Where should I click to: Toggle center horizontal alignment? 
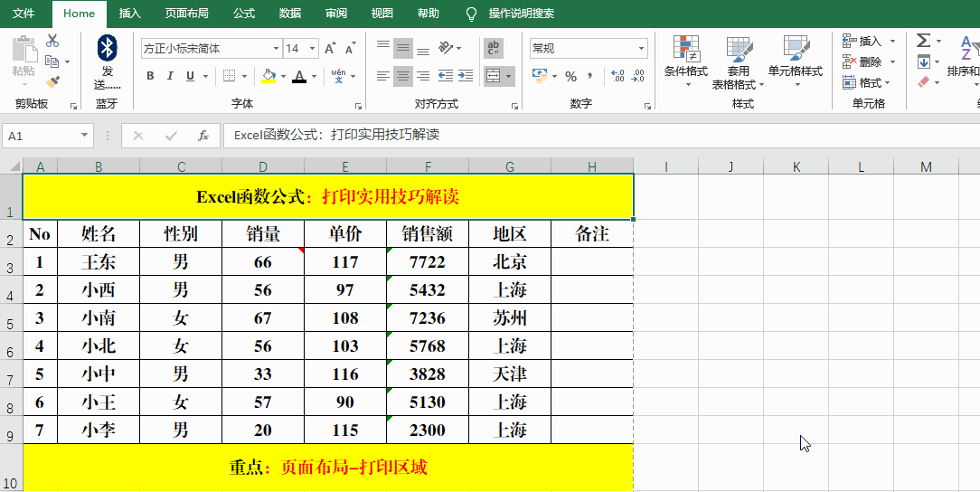click(403, 76)
